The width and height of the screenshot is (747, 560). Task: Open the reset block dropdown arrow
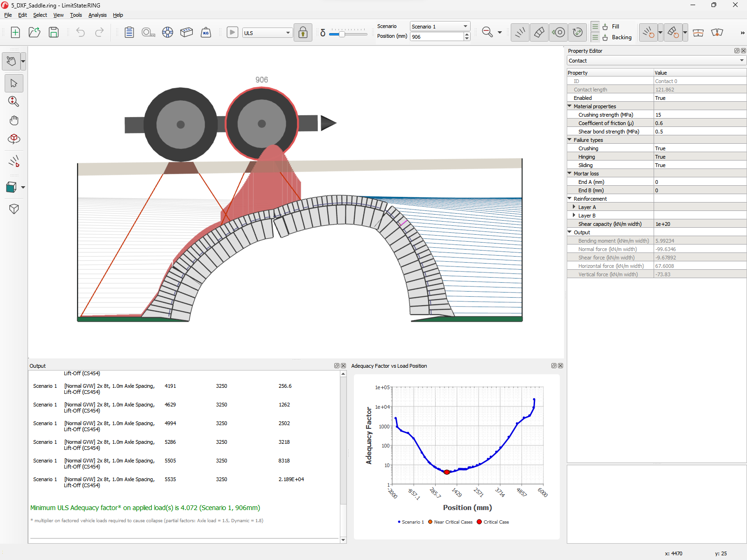(x=685, y=32)
